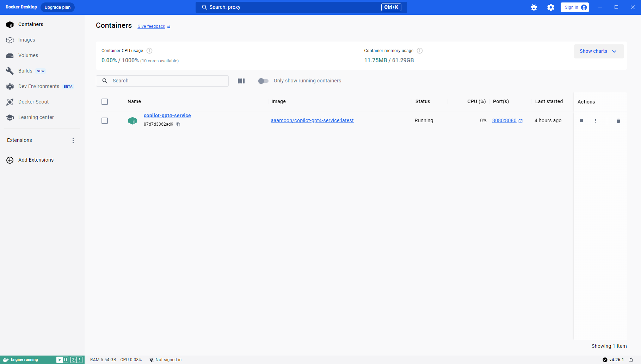Open Docker Desktop settings gear
Screen dimensions: 641x364
tap(551, 7)
